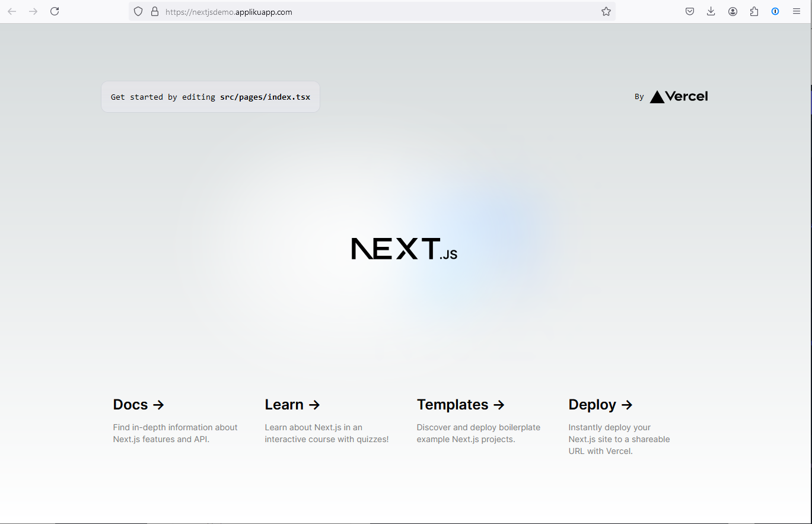Screen dimensions: 812x524
Task: Reload the page with the refresh icon
Action: 55,11
